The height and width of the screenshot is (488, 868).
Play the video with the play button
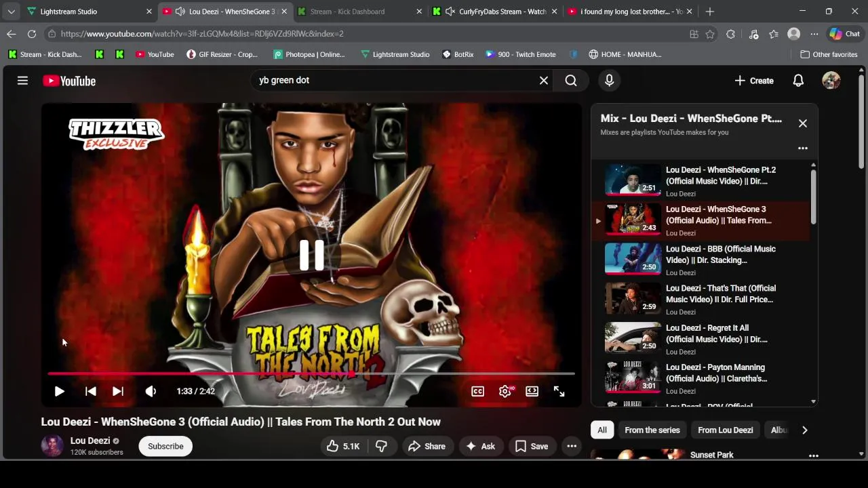tap(59, 391)
